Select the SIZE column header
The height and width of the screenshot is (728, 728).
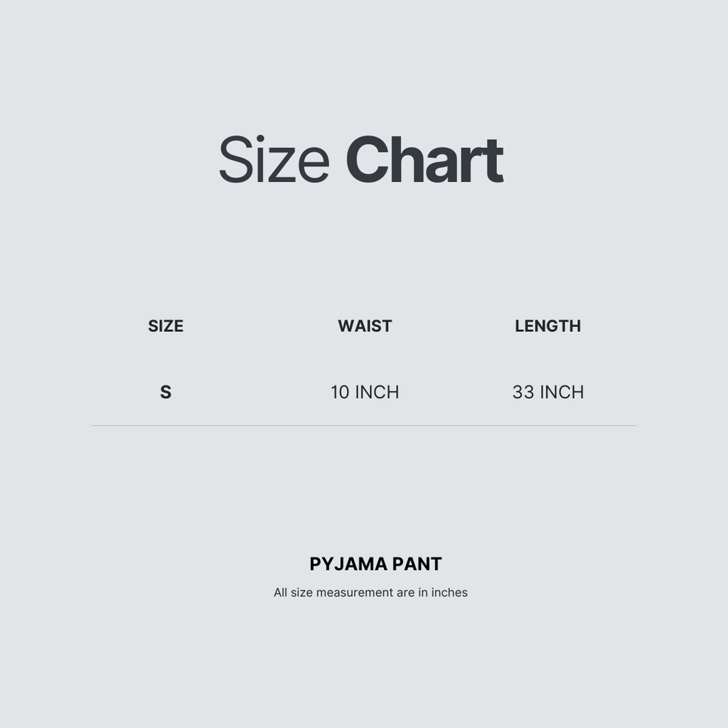pyautogui.click(x=166, y=326)
